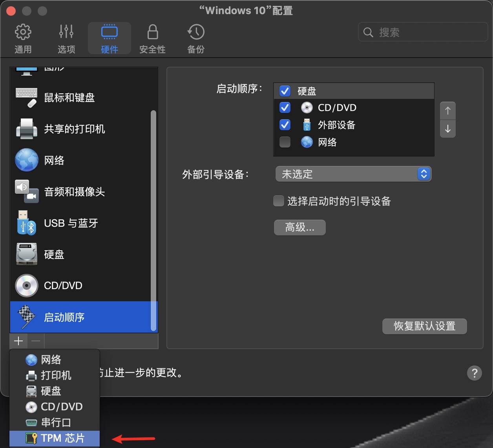Open the 外部引导设备 dropdown 未选定
This screenshot has height=448, width=493.
(353, 174)
